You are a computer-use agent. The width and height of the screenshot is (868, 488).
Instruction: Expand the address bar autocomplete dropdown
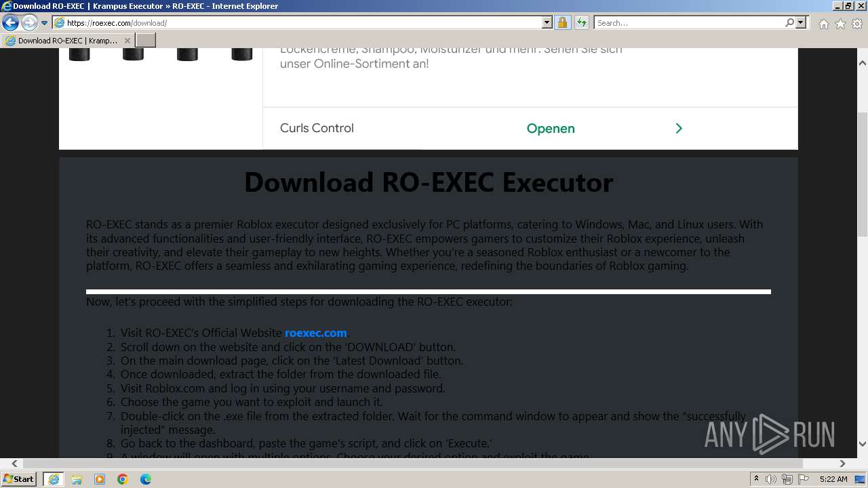547,22
